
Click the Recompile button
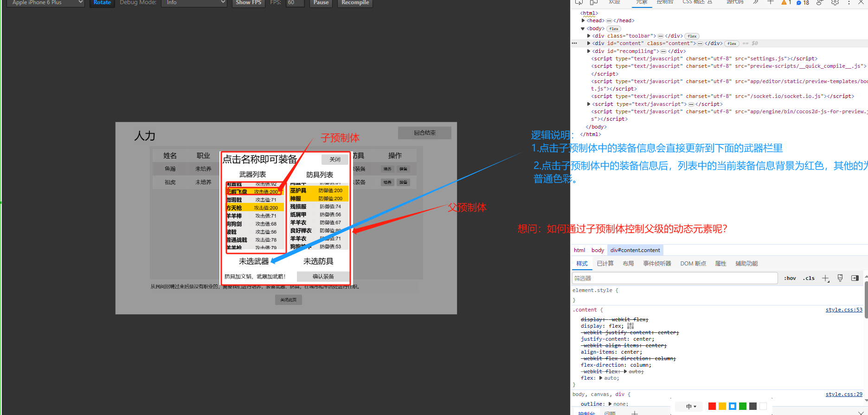tap(355, 3)
